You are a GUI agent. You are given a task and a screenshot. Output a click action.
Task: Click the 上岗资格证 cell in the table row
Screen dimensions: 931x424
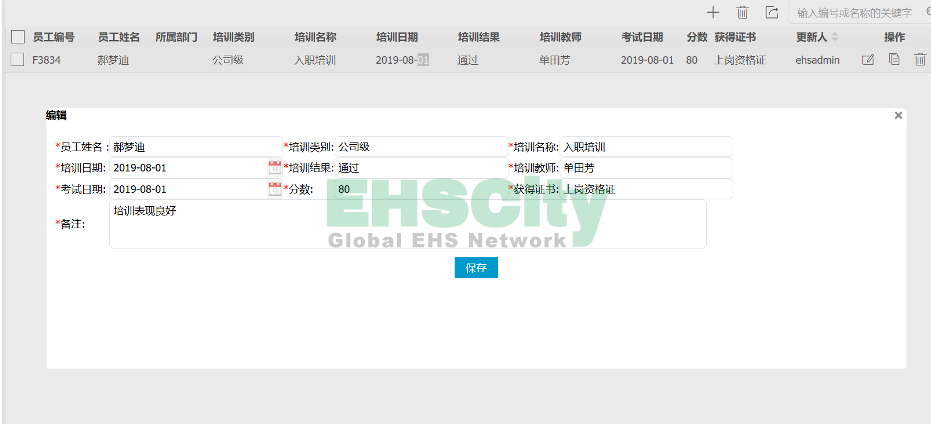pyautogui.click(x=740, y=60)
